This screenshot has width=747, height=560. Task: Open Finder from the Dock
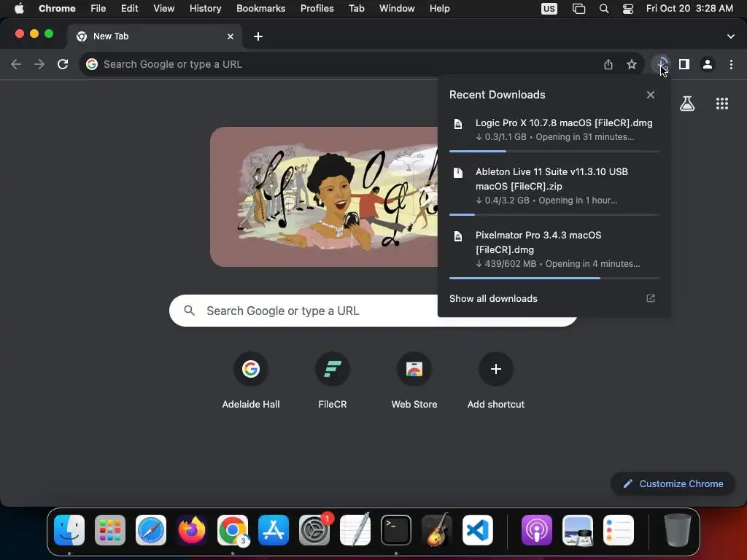click(69, 530)
